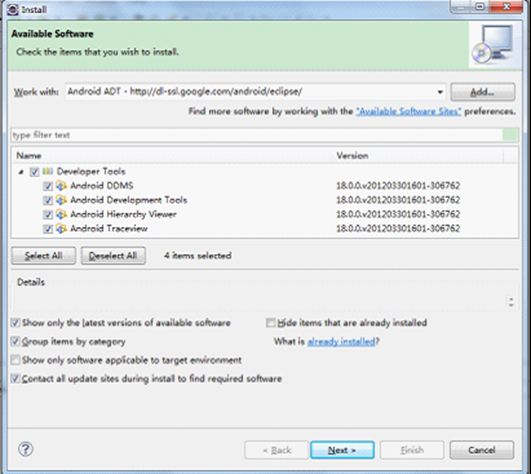Select the Developer Tools category label
Viewport: 531px width, 474px height.
pos(91,171)
